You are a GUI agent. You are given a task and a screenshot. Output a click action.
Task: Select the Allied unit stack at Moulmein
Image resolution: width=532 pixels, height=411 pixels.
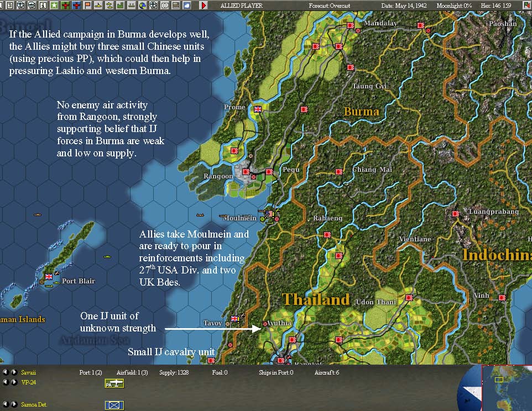click(269, 215)
